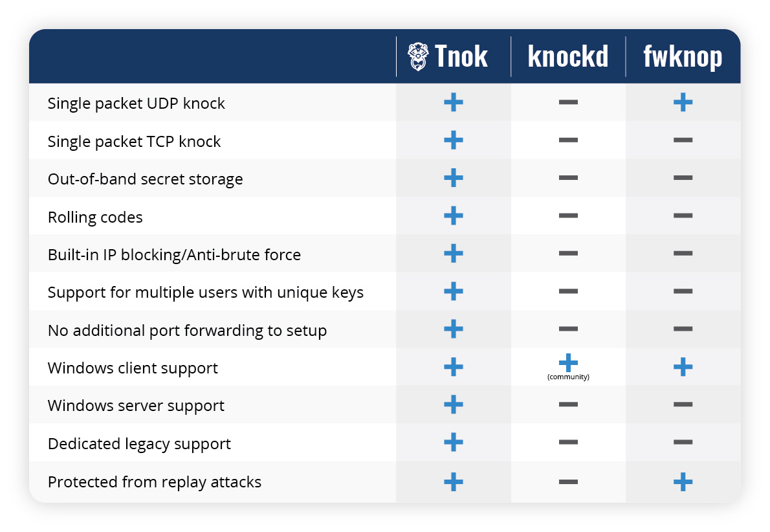Click knockd minus for Out-of-band secret storage

tap(568, 178)
